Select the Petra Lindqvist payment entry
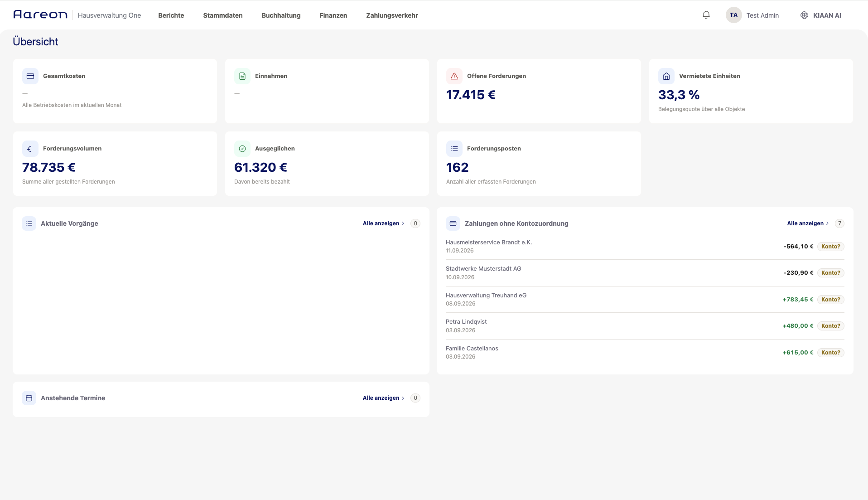Screen dimensions: 868x500 coord(645,326)
